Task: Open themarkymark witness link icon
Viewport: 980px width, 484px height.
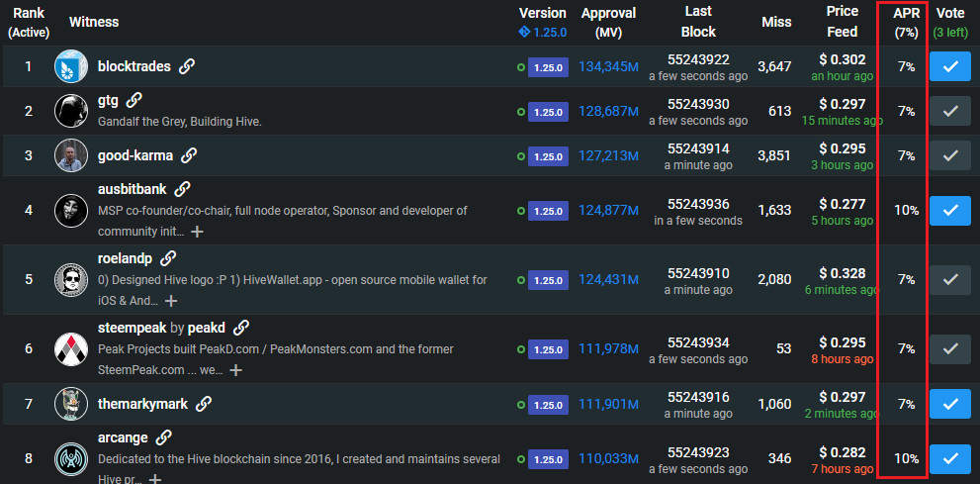Action: (x=203, y=404)
